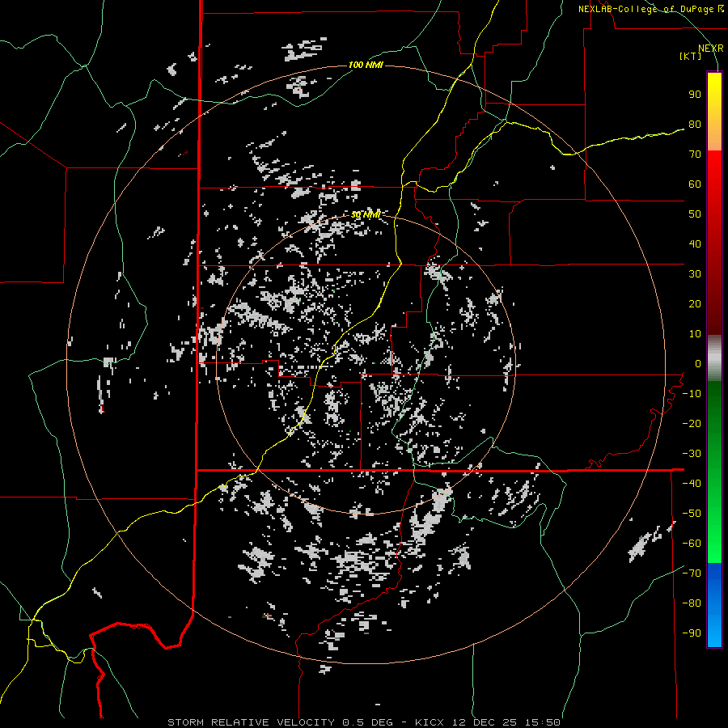Click the 10 knot scale value
Screen dimensions: 728x728
point(695,334)
